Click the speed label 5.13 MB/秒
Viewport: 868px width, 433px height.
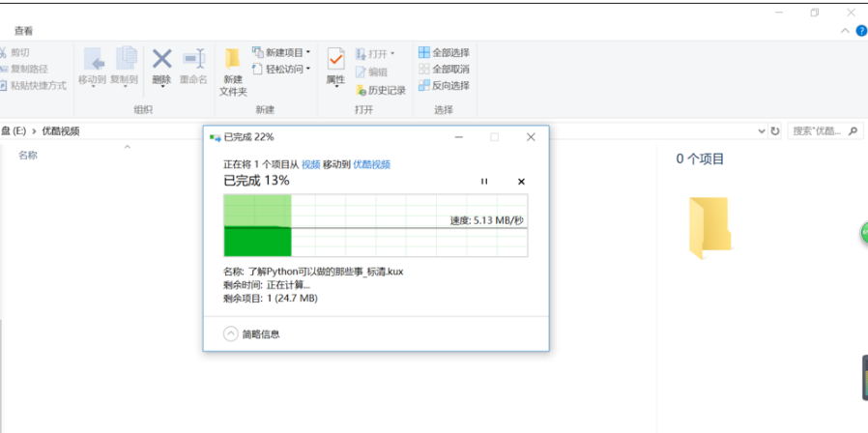(x=486, y=220)
